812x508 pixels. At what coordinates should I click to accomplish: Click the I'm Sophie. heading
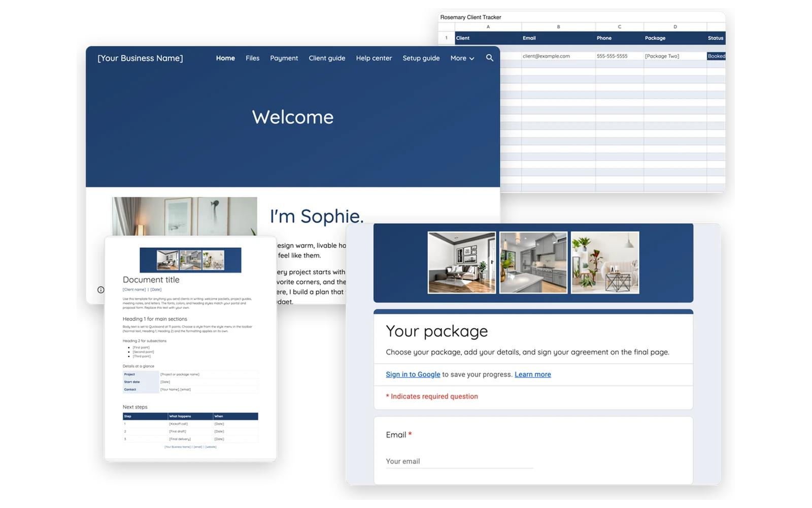[x=317, y=216]
